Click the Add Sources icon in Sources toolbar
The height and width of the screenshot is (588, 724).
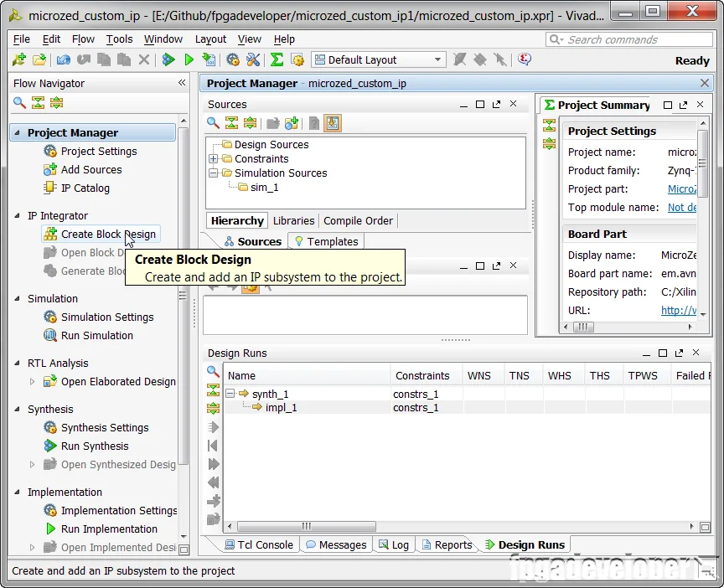click(292, 123)
